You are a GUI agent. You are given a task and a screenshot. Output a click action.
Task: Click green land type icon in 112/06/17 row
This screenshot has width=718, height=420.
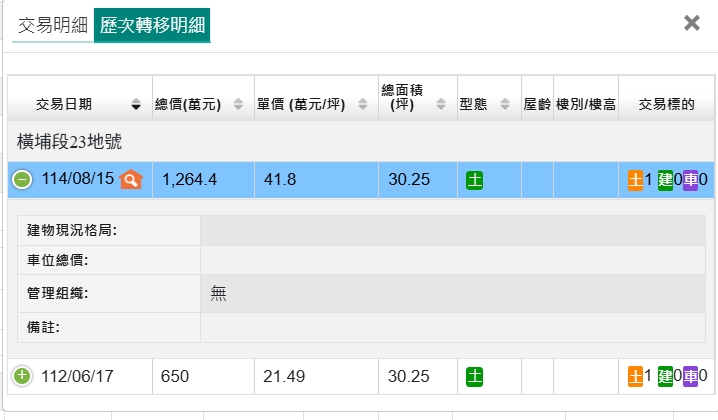pos(474,377)
